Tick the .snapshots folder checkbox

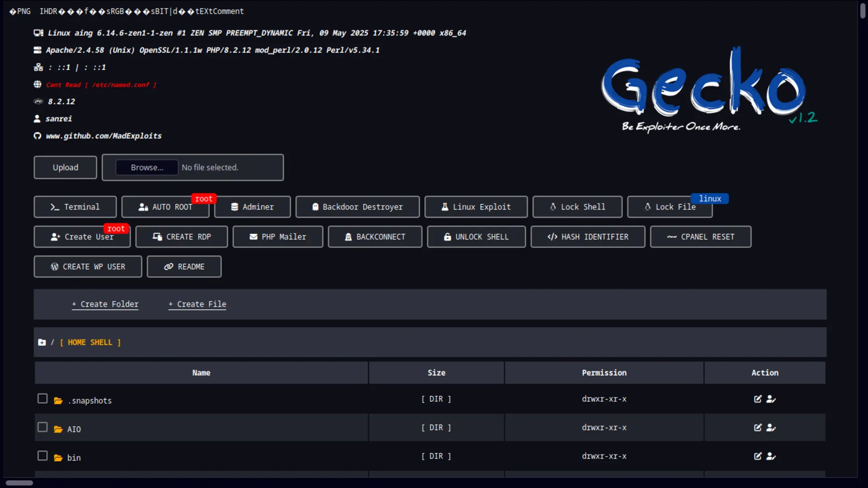[42, 398]
